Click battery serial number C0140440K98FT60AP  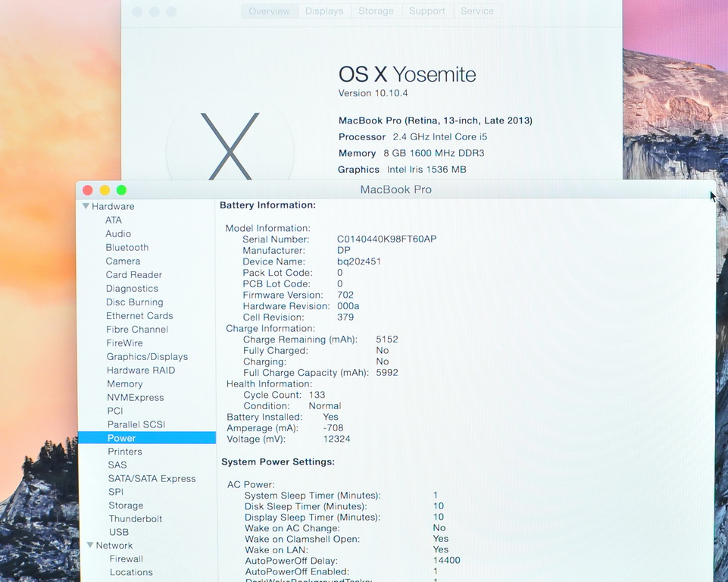387,239
